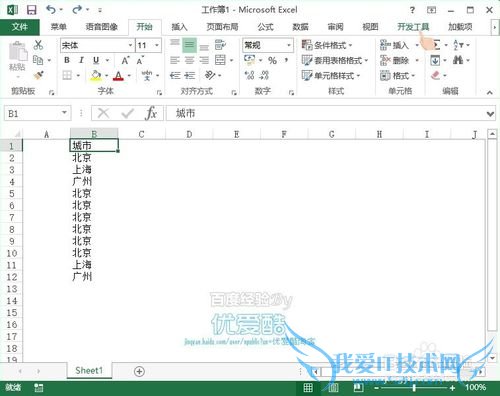
Task: Center text horizontally
Action: click(x=189, y=60)
